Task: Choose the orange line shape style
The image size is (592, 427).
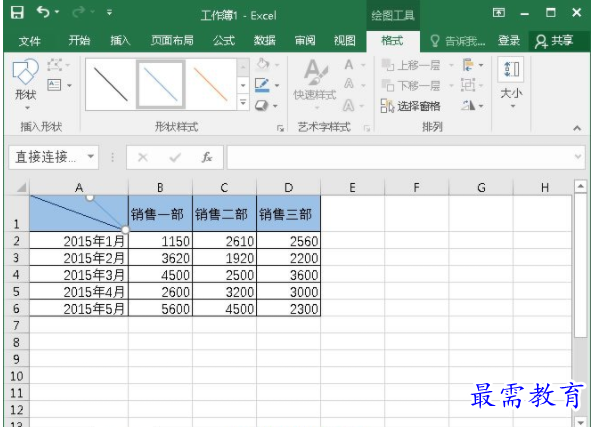Action: [210, 85]
